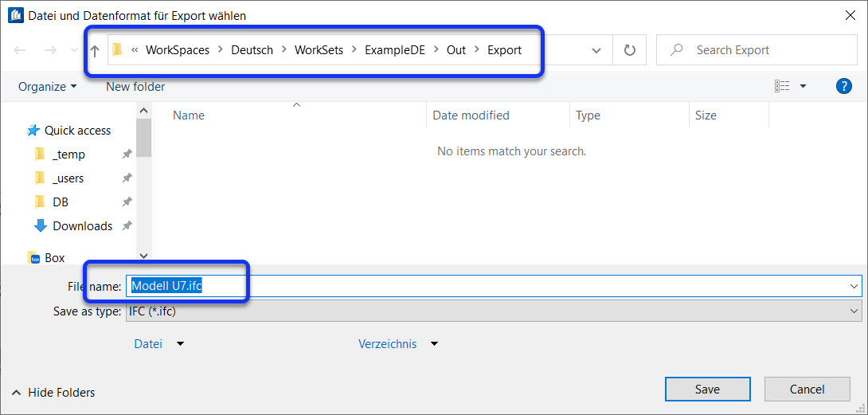Focus the Search Export field
This screenshot has height=415, width=868.
click(757, 50)
